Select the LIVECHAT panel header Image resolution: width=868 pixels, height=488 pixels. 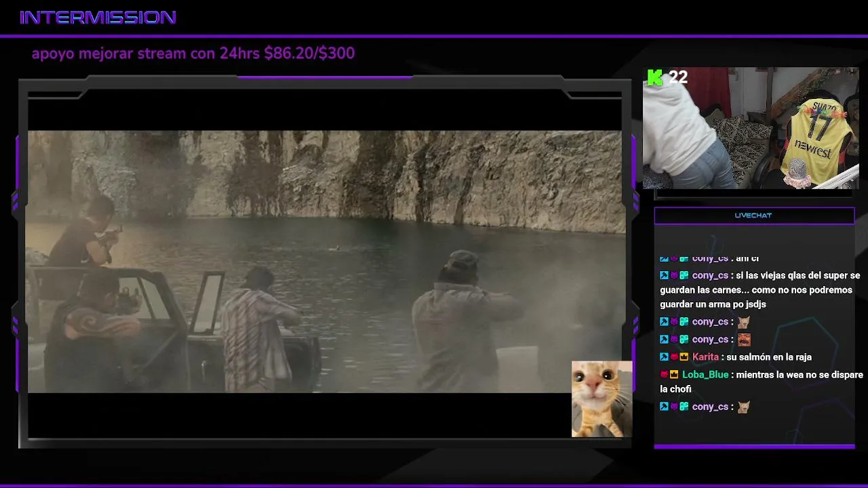[x=754, y=216]
